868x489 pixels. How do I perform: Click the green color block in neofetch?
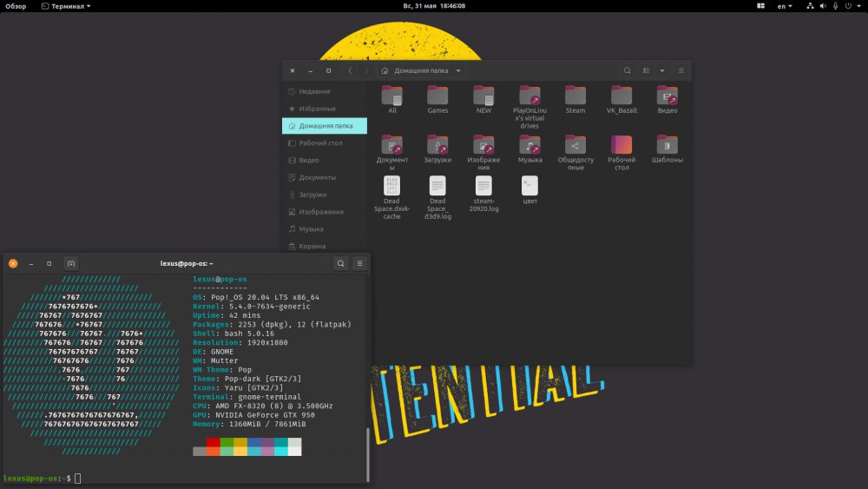click(x=227, y=442)
